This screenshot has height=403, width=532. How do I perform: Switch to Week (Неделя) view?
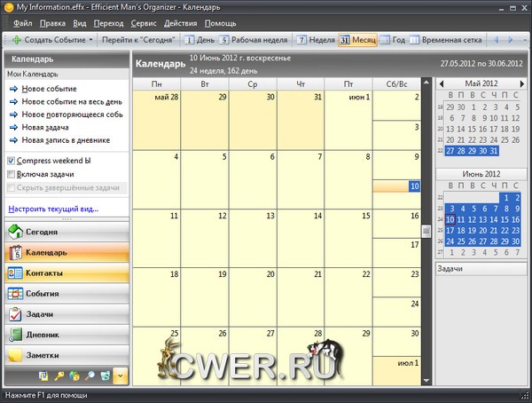point(316,40)
